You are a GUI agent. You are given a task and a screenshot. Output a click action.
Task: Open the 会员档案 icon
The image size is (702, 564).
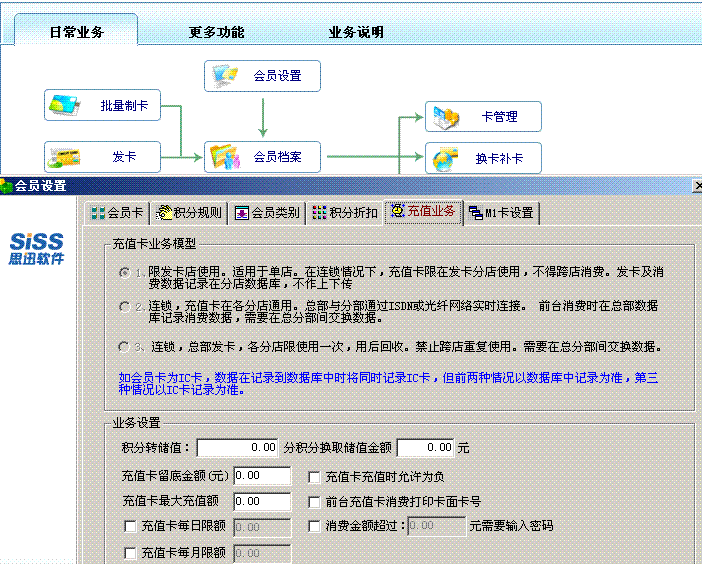click(x=226, y=157)
